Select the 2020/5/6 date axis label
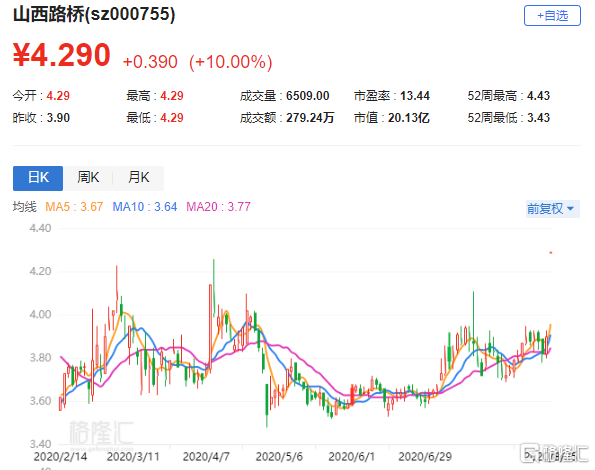Image resolution: width=595 pixels, height=470 pixels. click(279, 456)
